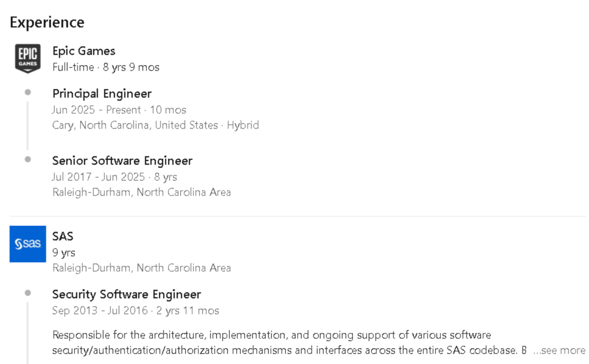Click the "Jul 2017 - Jun 2025" date range
Image resolution: width=589 pixels, height=364 pixels.
pyautogui.click(x=98, y=177)
